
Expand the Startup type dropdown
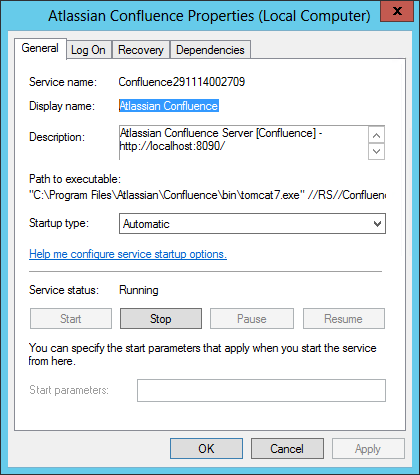(252, 224)
